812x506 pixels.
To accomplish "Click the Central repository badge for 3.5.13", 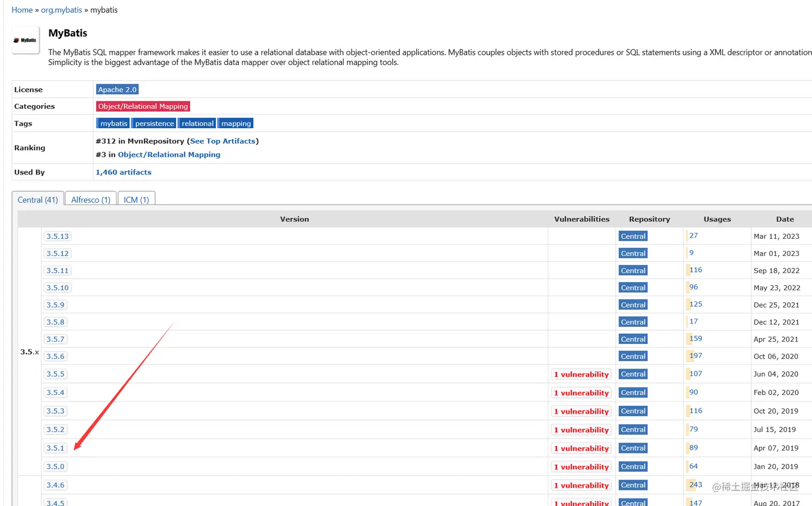I will click(633, 236).
